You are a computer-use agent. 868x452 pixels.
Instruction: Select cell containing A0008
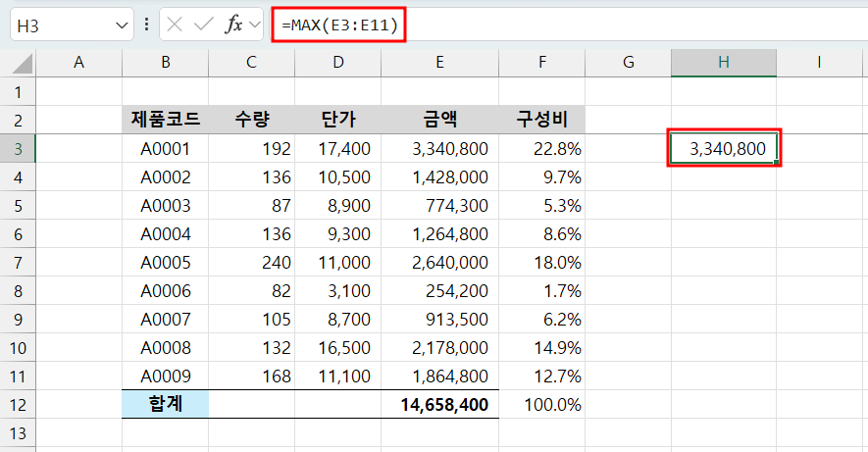(166, 347)
